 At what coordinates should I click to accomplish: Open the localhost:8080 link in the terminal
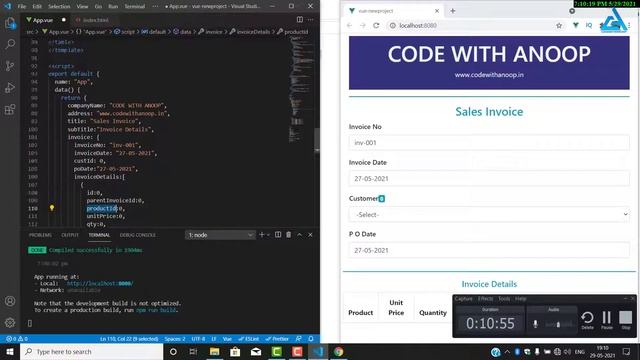(100, 283)
